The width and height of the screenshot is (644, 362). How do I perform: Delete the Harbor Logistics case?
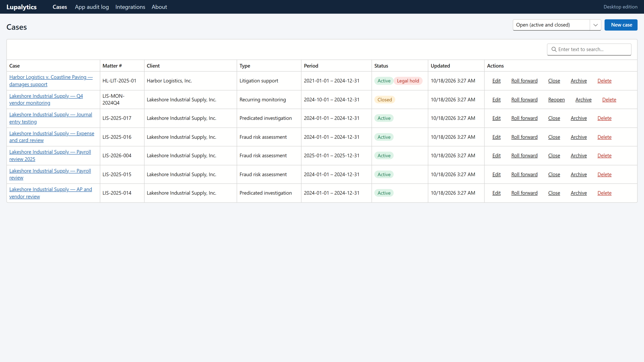coord(604,81)
